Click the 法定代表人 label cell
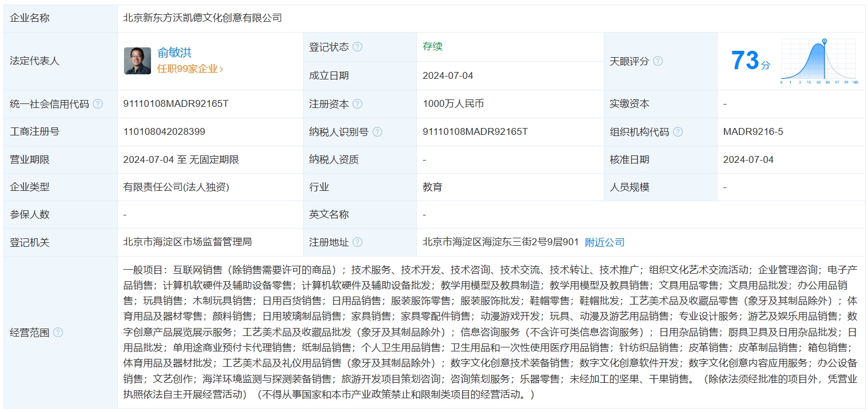 point(61,61)
